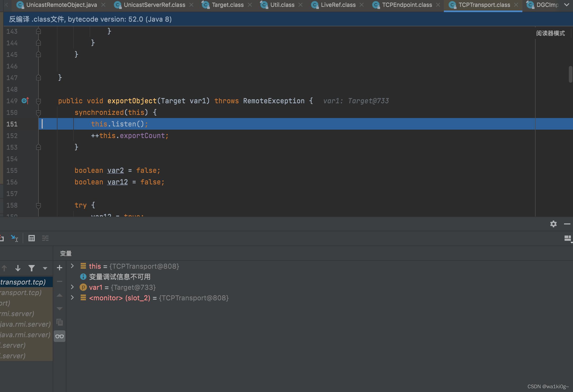The height and width of the screenshot is (392, 573).
Task: Open the frames filter dropdown arrow
Action: point(45,268)
